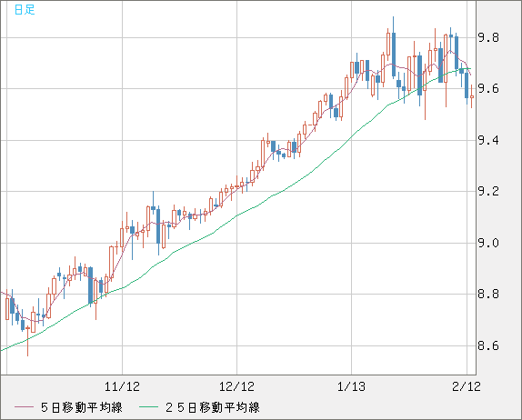Click the 9.2 price axis label
Screen dimensions: 522x420
pos(488,191)
